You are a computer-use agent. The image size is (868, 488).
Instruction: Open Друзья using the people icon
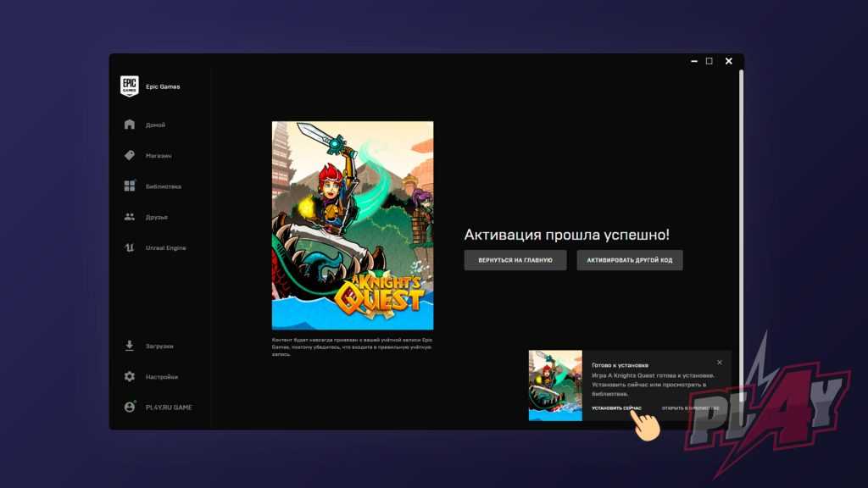click(x=130, y=217)
